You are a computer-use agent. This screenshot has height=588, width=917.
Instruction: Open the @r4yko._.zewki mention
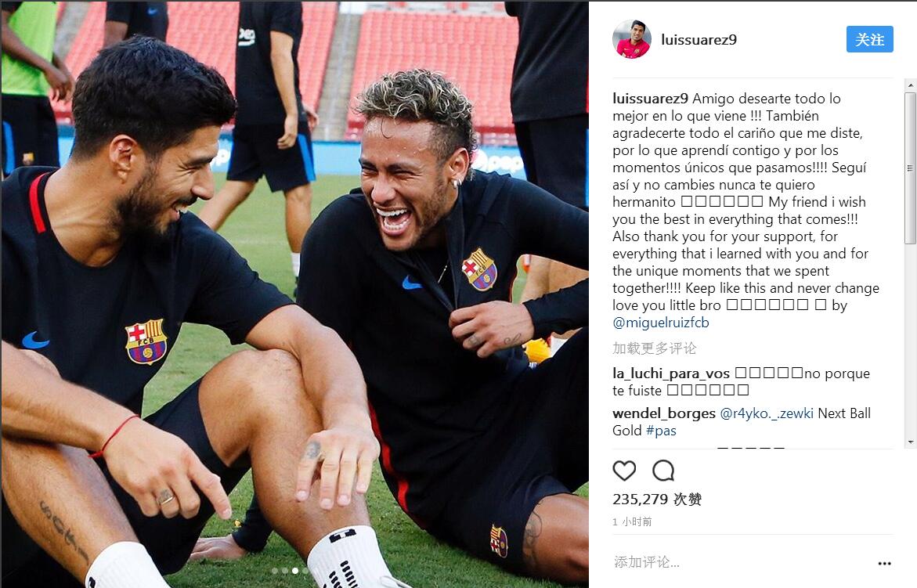click(x=767, y=413)
